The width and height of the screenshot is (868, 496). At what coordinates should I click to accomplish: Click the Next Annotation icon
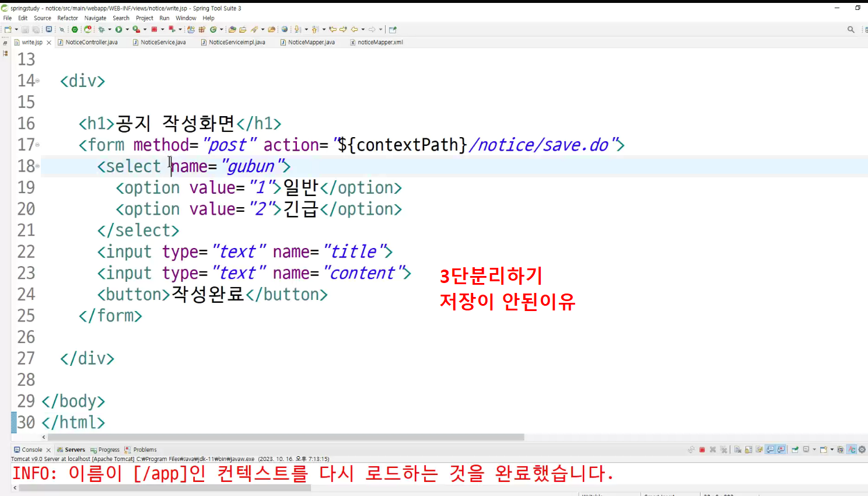pyautogui.click(x=297, y=29)
